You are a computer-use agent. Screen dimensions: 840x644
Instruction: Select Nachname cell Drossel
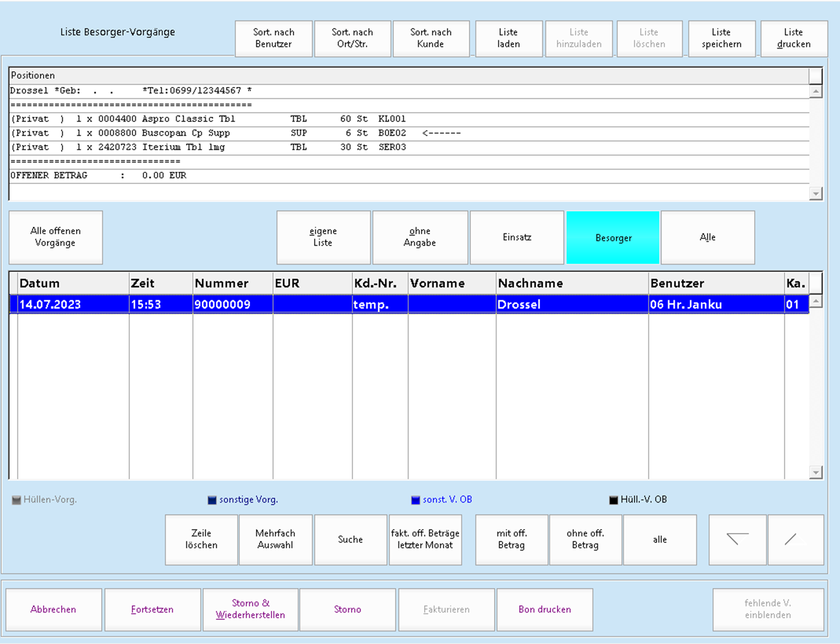572,304
